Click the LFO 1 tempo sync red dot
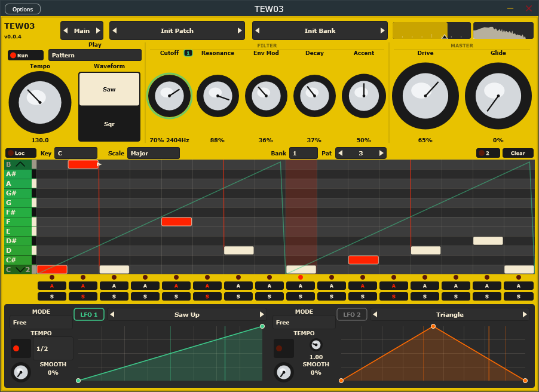This screenshot has height=392, width=539. point(16,348)
